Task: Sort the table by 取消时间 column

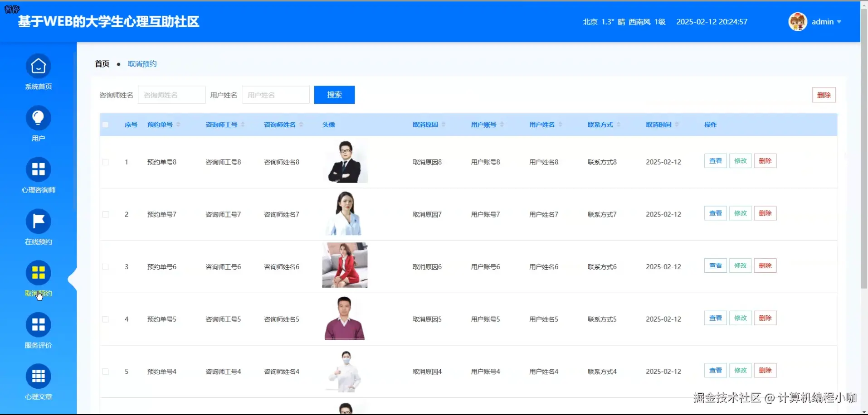Action: [x=677, y=124]
